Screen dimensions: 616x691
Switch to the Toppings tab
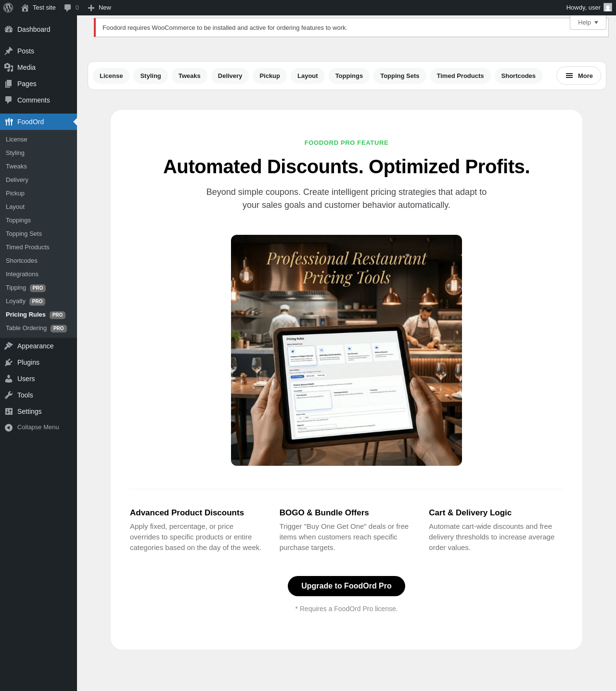coord(349,76)
